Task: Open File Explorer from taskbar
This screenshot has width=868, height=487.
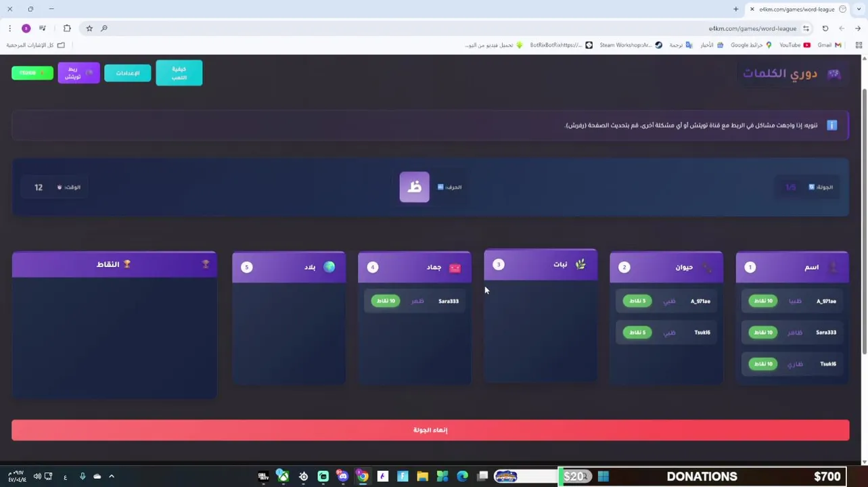Action: (423, 477)
